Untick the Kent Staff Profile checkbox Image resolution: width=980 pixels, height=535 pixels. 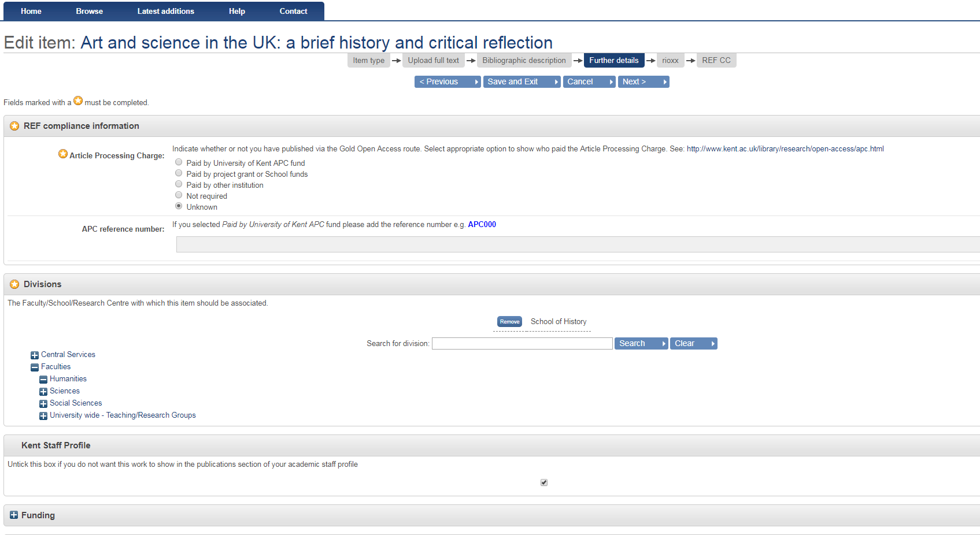544,482
